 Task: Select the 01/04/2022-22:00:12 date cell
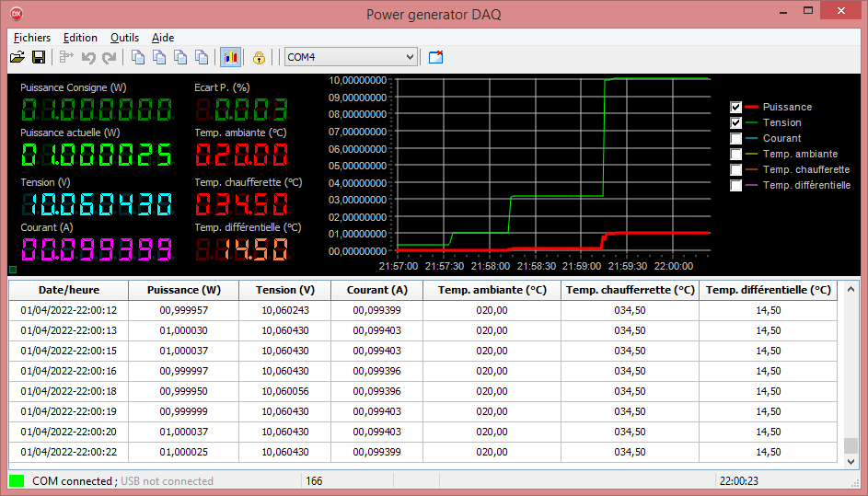(69, 310)
